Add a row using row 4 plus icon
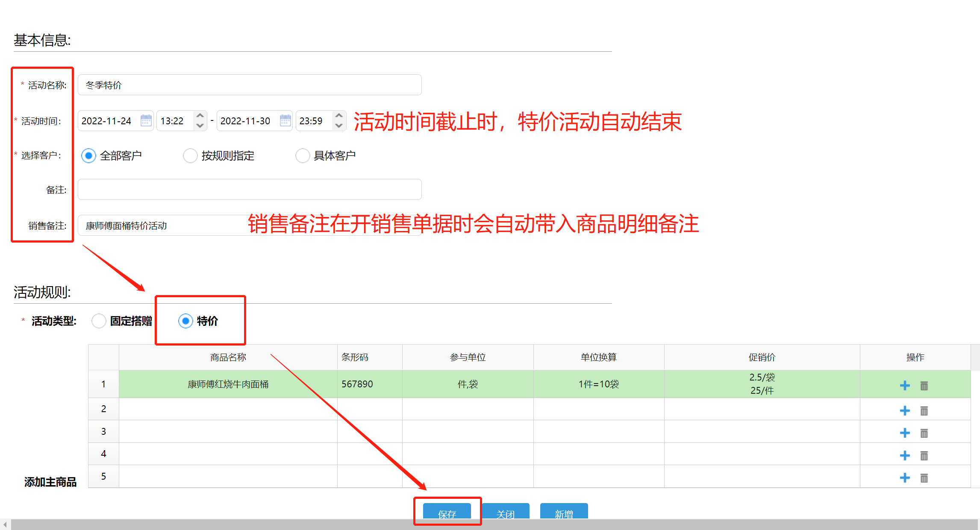 (905, 456)
